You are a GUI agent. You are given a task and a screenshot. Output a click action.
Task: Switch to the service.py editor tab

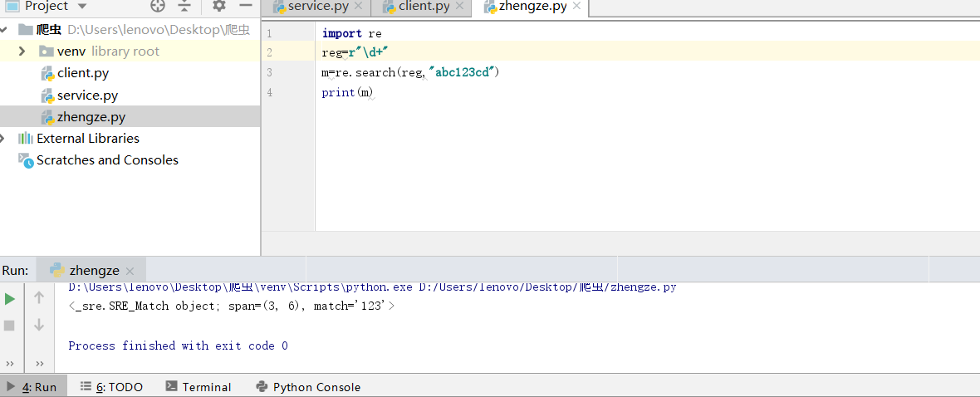316,7
